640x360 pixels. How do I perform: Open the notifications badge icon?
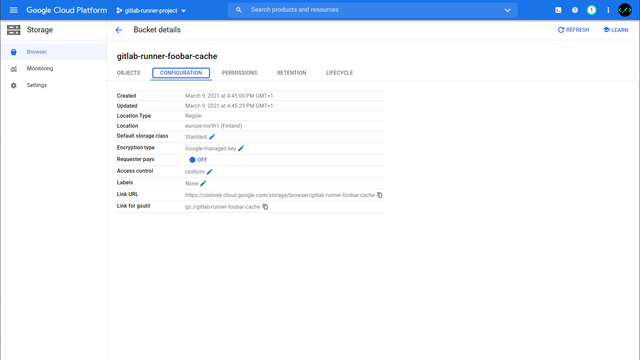tap(591, 10)
